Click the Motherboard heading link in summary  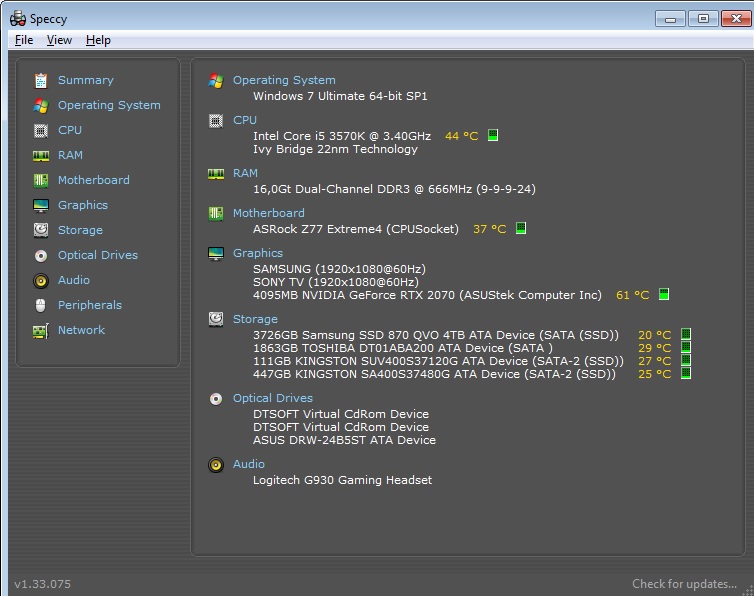coord(269,213)
